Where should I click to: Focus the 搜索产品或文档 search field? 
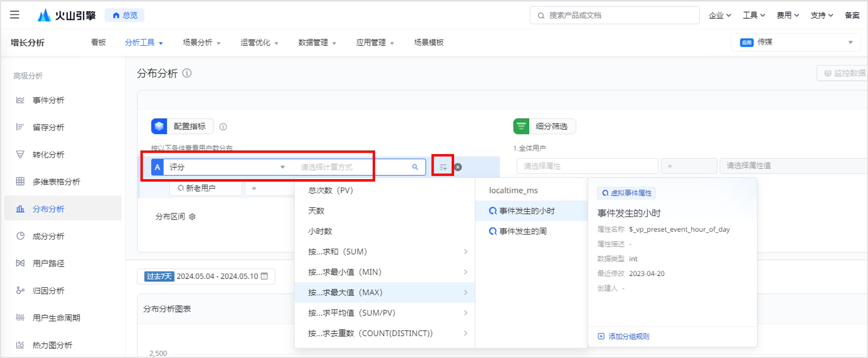tap(614, 15)
